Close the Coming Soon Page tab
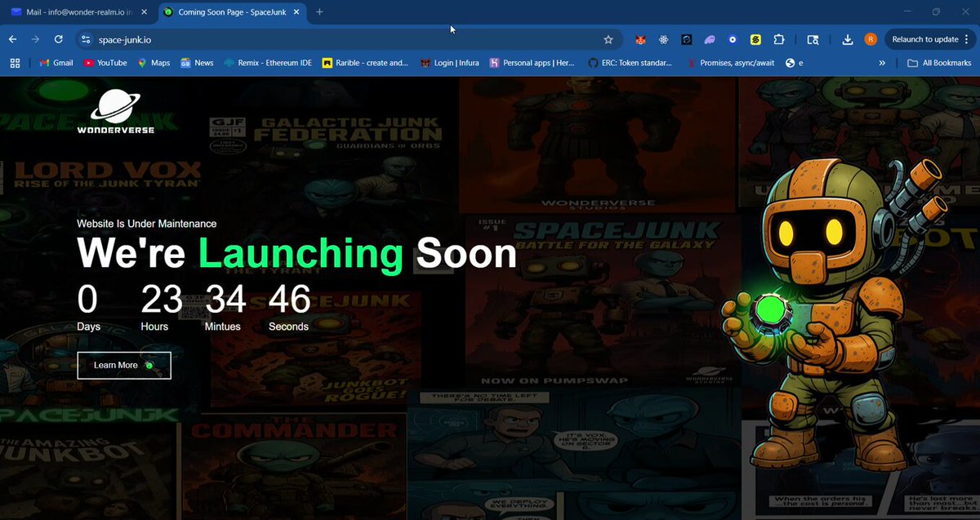This screenshot has height=520, width=980. click(x=295, y=12)
